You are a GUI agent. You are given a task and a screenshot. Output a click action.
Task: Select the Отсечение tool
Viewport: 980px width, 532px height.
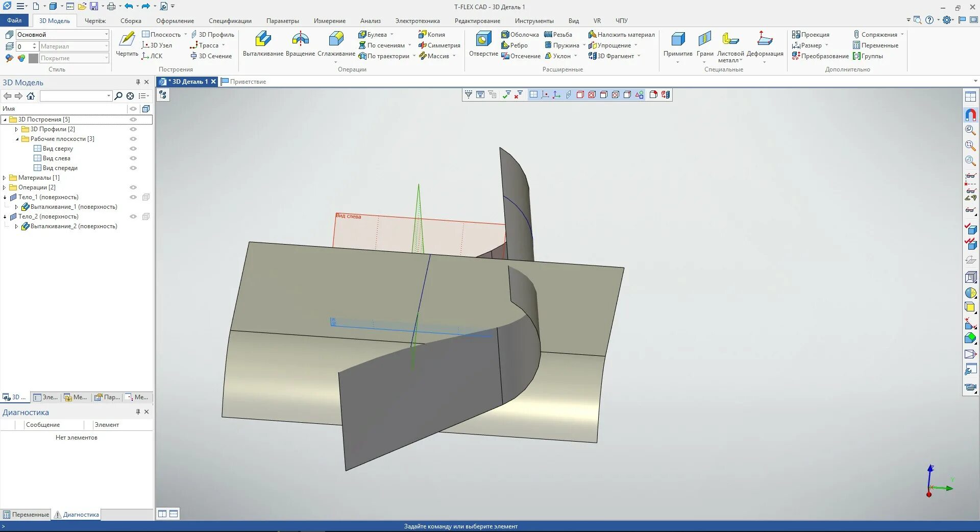(x=521, y=56)
